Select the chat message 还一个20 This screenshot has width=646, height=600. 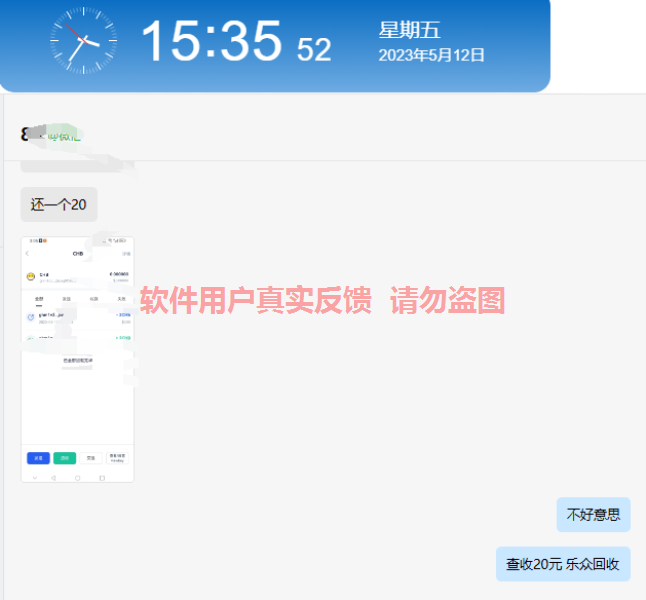pyautogui.click(x=59, y=204)
